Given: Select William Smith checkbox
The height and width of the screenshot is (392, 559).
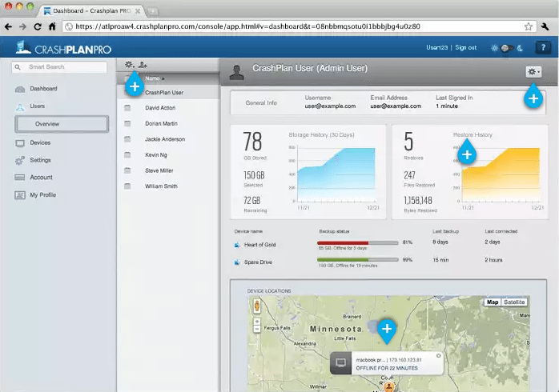Looking at the screenshot, I should click(x=127, y=186).
